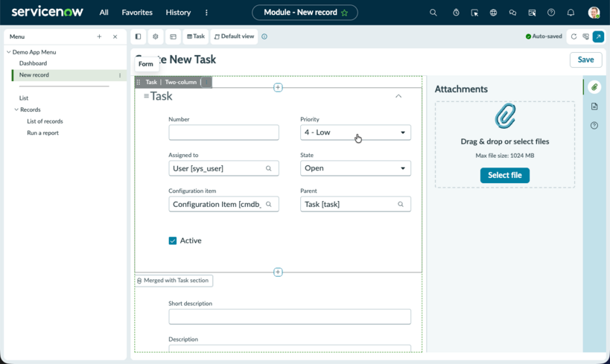Open the document icon in right sidebar

click(x=594, y=106)
